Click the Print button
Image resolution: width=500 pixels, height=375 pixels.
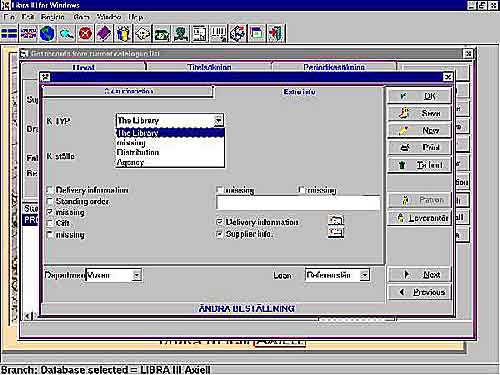click(x=420, y=147)
